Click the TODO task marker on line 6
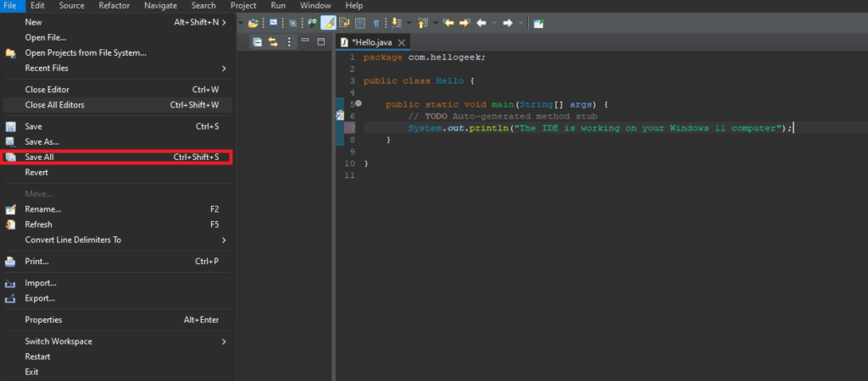This screenshot has width=868, height=381. point(339,115)
